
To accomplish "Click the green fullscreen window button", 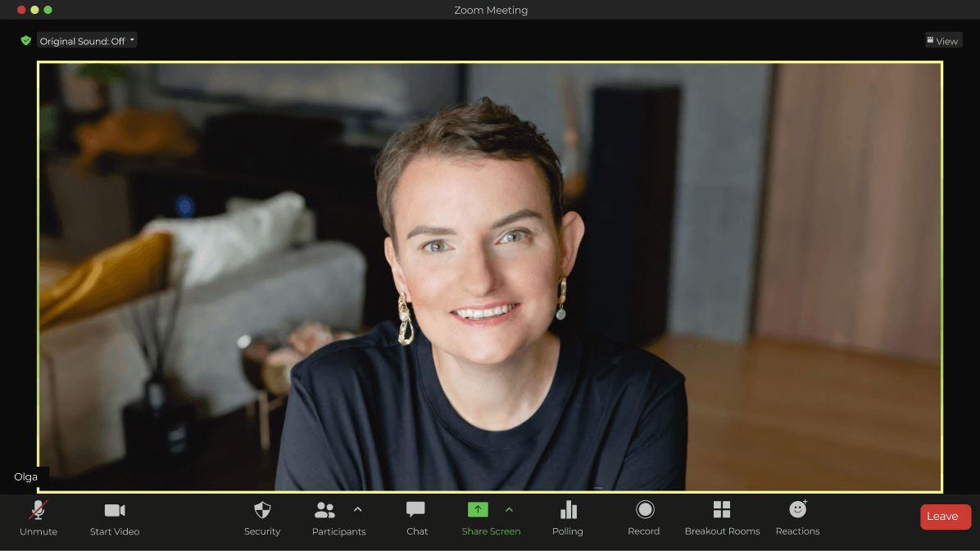I will (48, 10).
